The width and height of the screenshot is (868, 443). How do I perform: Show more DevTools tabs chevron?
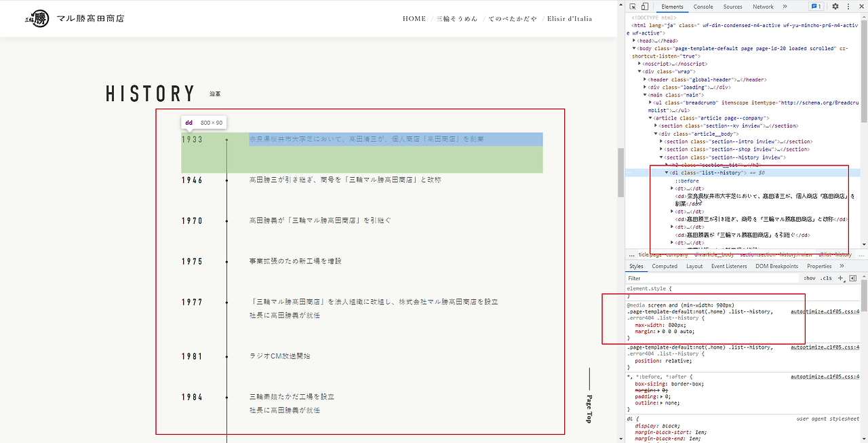click(x=785, y=6)
